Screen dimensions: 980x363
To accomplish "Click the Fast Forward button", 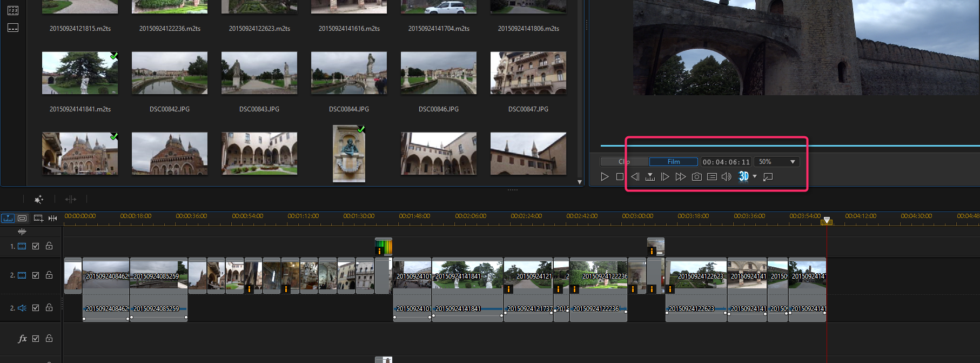I will (x=681, y=177).
